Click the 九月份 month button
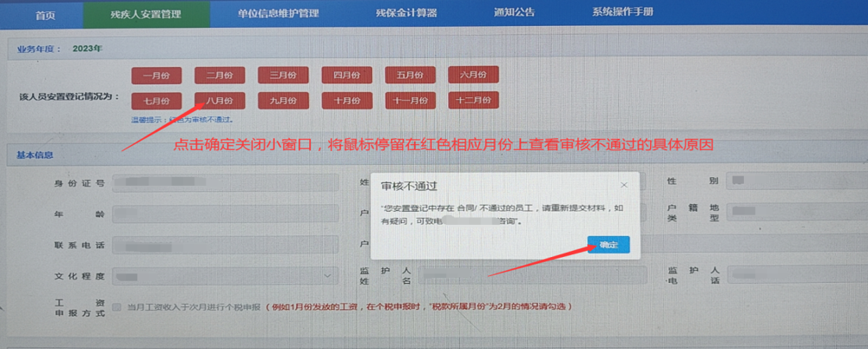This screenshot has width=868, height=349. point(283,101)
